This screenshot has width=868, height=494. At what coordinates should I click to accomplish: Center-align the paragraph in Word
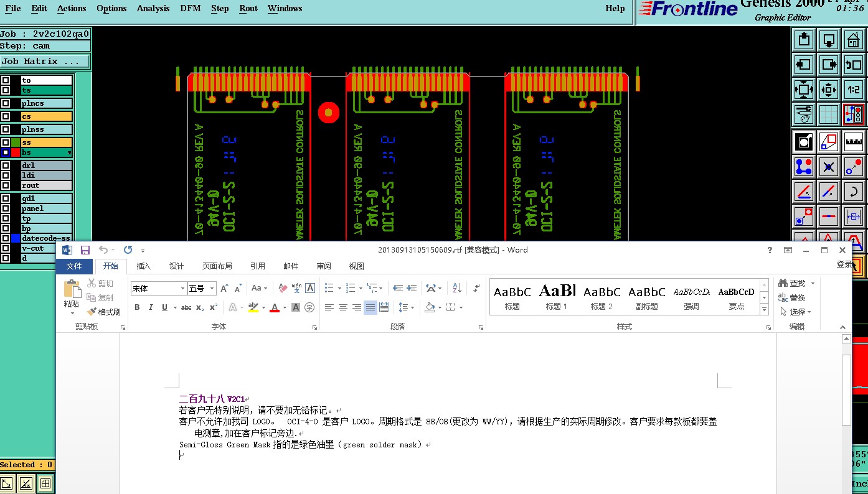tap(343, 307)
